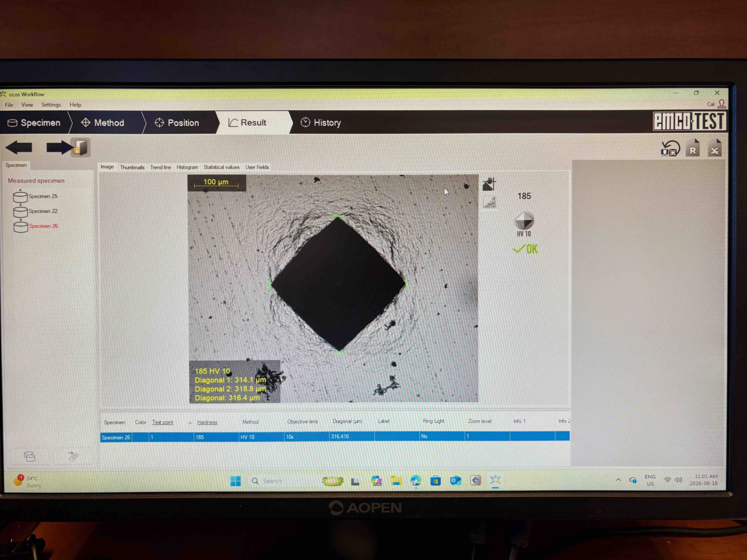Activate the manual measurement hand icon

click(489, 184)
